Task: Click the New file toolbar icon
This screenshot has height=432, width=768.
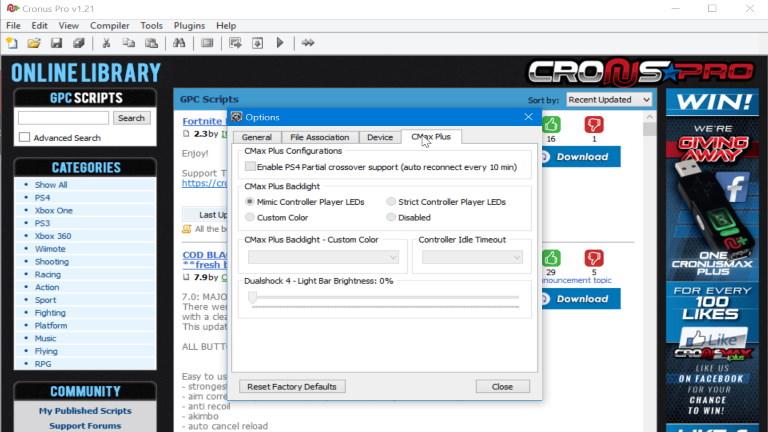Action: tap(12, 43)
